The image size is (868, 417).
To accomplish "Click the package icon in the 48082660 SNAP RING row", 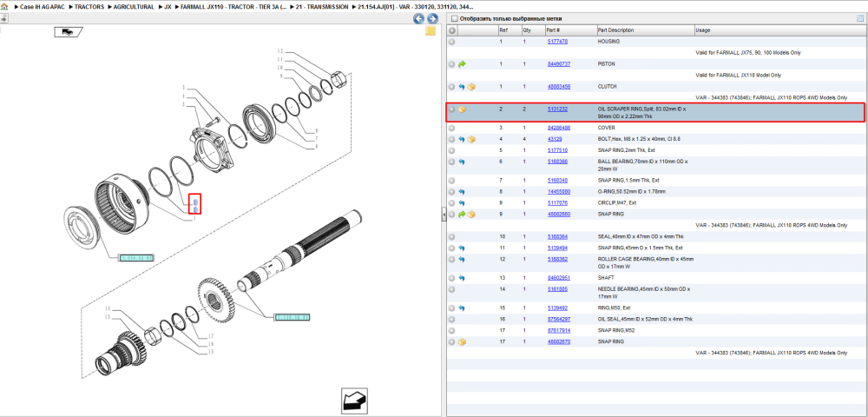I will (x=471, y=214).
